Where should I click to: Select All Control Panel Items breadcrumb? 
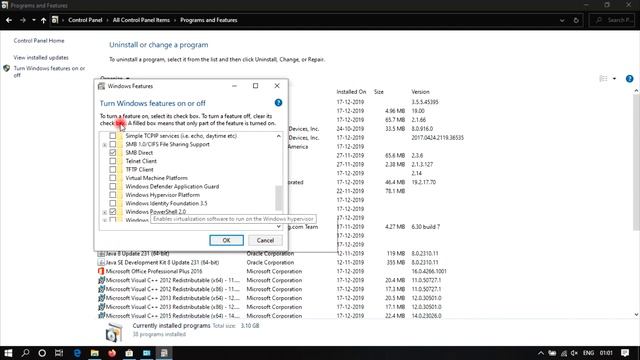141,20
